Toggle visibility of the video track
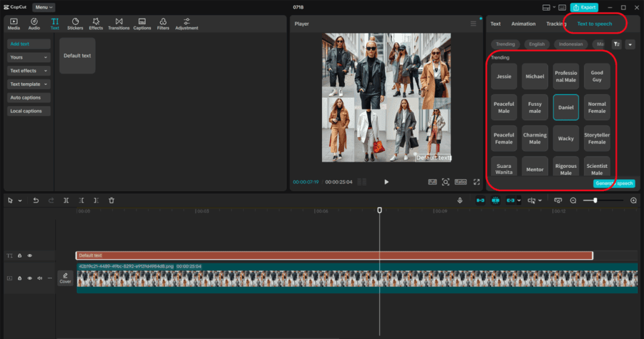This screenshot has height=339, width=644. tap(30, 278)
